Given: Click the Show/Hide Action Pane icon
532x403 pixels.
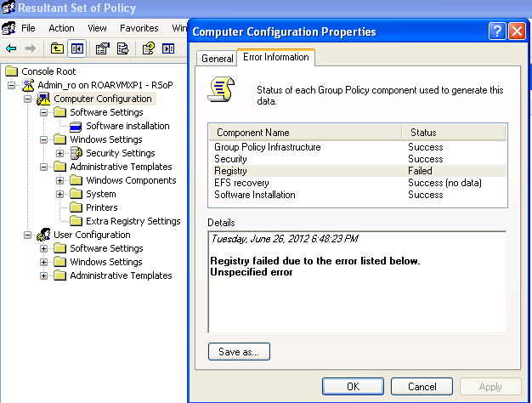Looking at the screenshot, I should (x=168, y=49).
